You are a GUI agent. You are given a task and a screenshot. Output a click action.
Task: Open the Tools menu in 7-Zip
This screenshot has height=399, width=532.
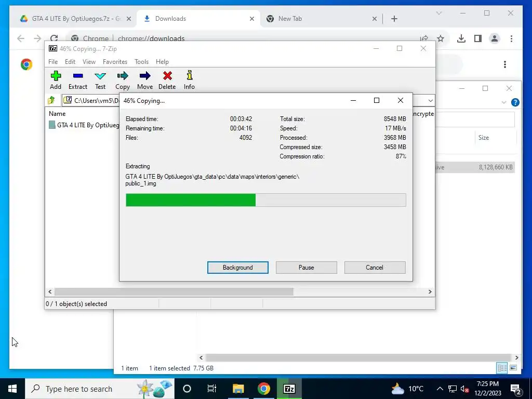tap(141, 62)
